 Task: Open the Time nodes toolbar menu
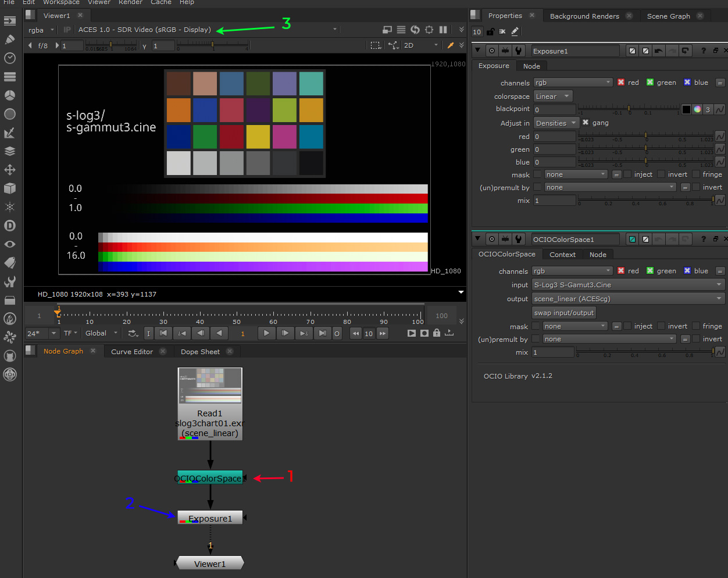(x=10, y=58)
